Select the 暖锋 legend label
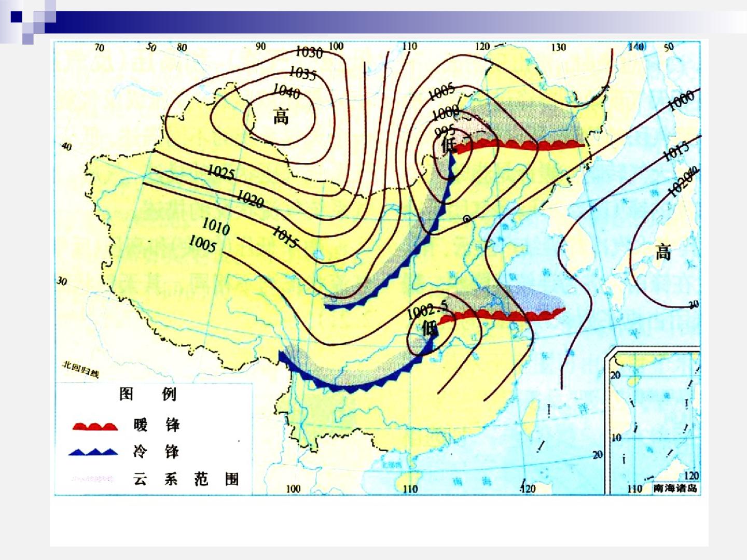This screenshot has width=747, height=560. (157, 425)
